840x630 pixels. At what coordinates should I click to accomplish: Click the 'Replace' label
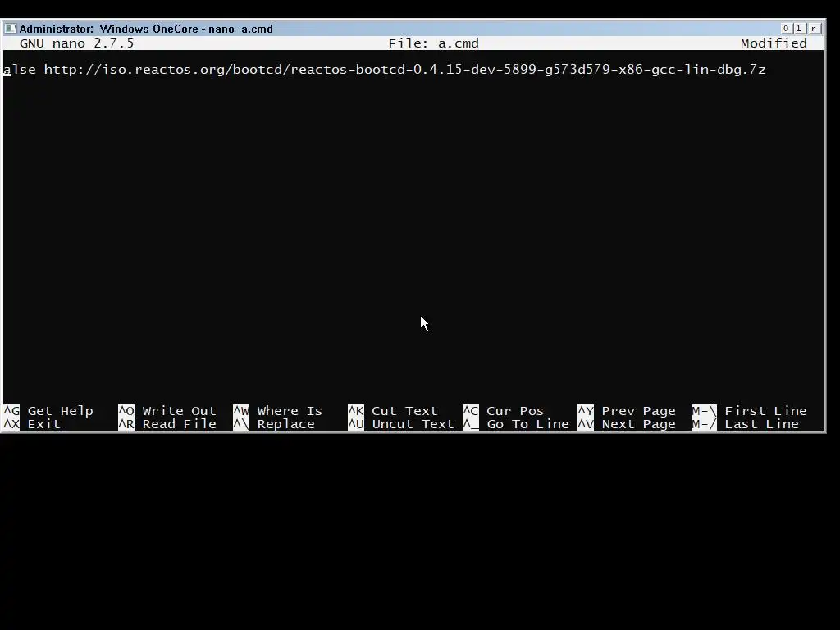[x=286, y=424]
